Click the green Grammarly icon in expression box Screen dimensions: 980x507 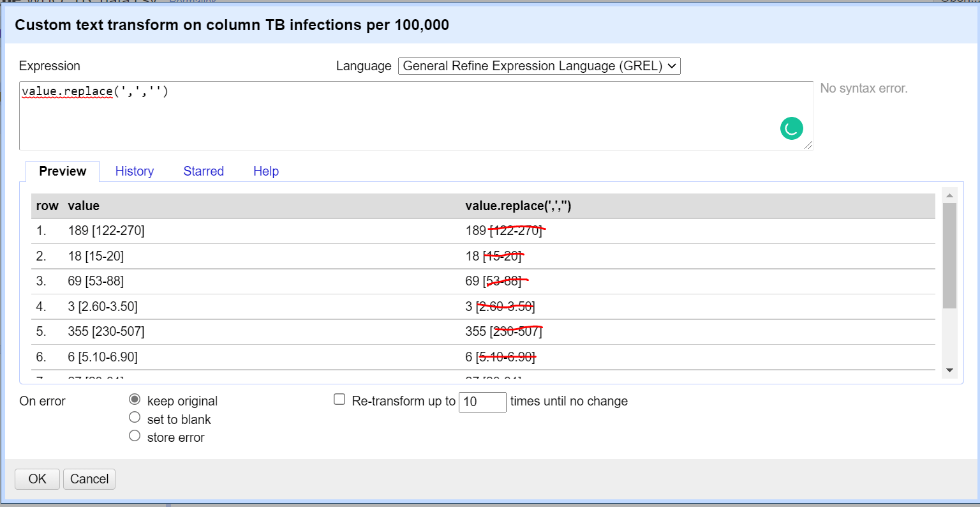(791, 128)
